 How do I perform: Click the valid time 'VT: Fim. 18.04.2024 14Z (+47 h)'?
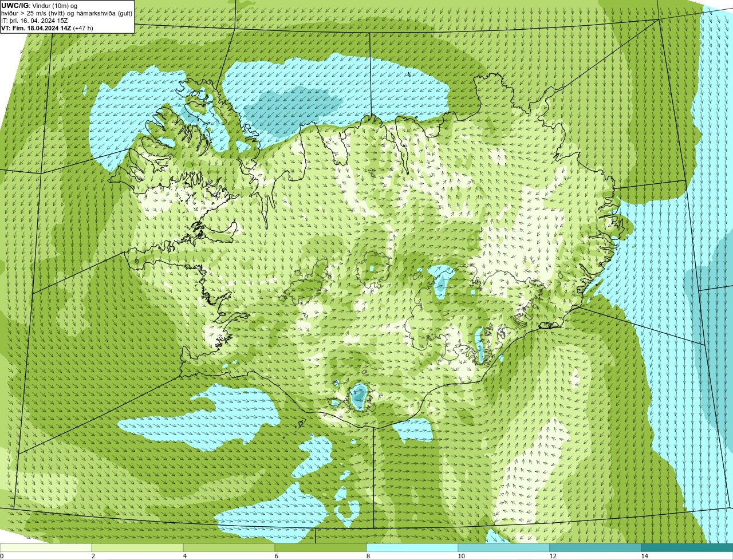[x=48, y=28]
